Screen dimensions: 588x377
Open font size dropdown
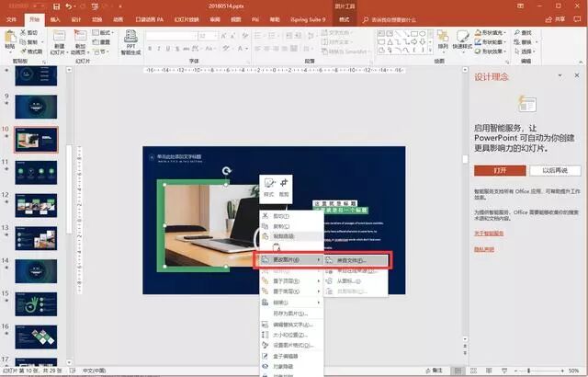(x=215, y=36)
